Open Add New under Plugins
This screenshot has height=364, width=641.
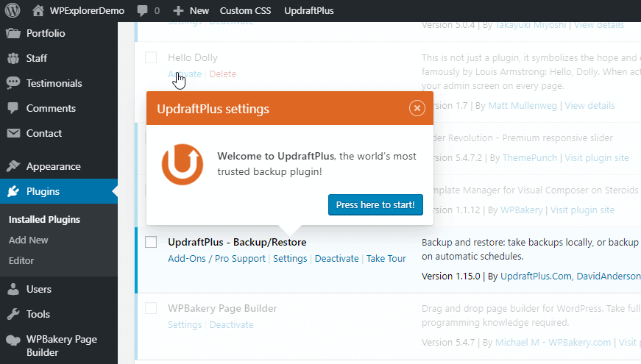click(29, 240)
